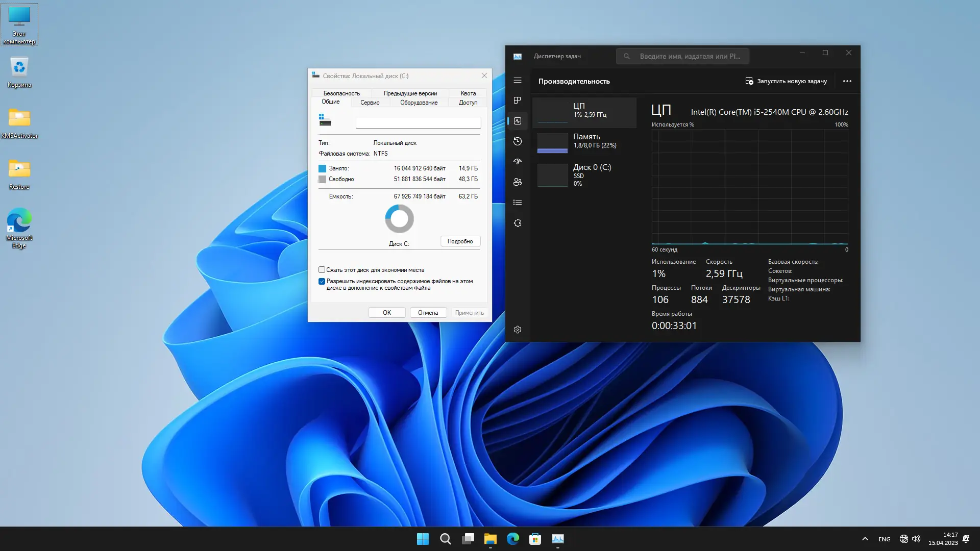This screenshot has width=980, height=551.
Task: Open Services puzzle icon in Task Manager
Action: point(517,223)
